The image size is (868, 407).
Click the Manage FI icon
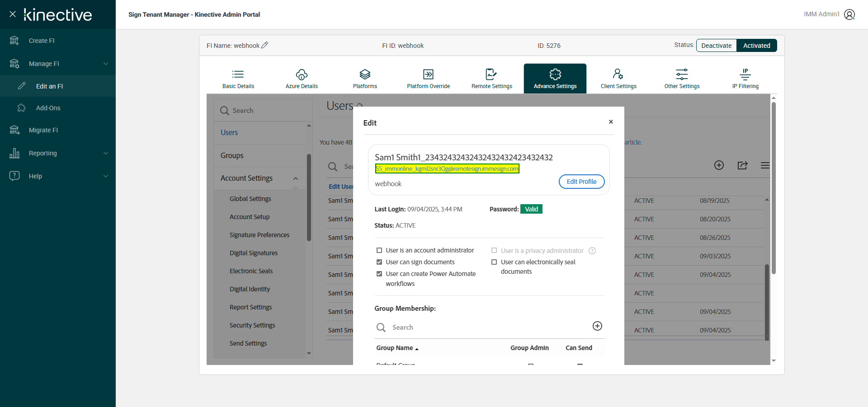pyautogui.click(x=14, y=64)
